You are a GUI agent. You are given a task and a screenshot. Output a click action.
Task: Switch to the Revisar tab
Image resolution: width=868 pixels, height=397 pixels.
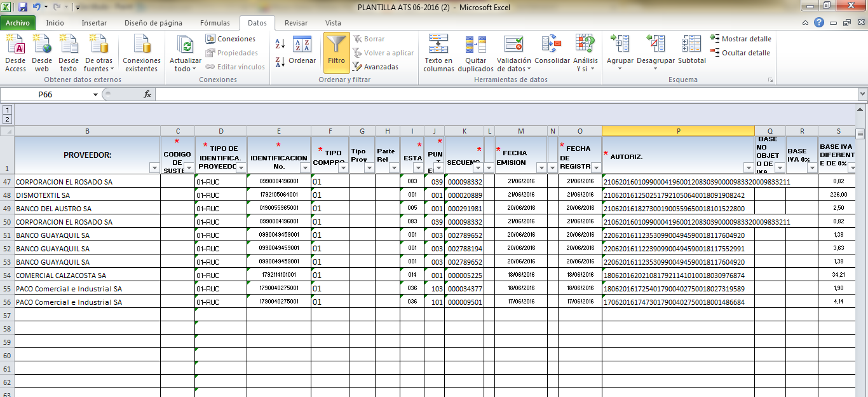[296, 23]
